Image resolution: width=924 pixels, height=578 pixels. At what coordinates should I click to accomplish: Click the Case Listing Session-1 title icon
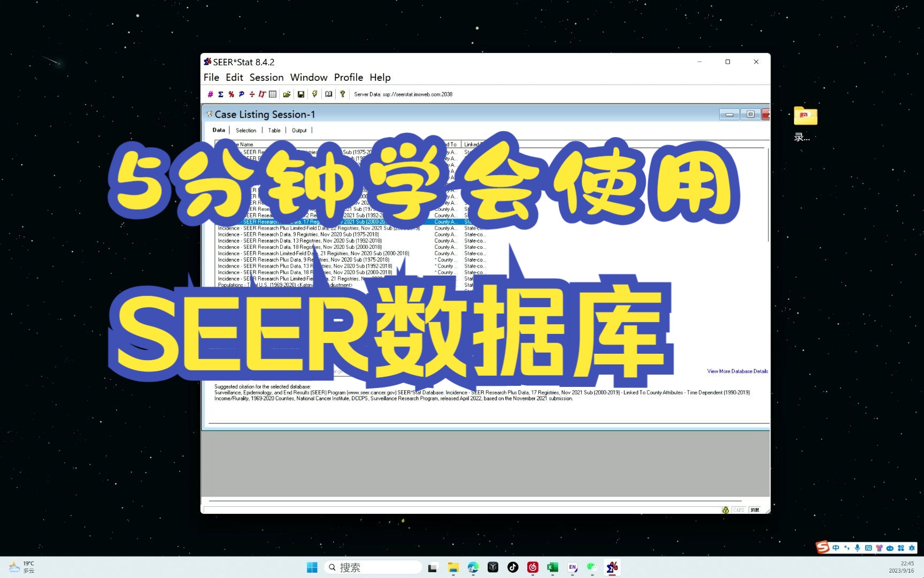point(210,114)
